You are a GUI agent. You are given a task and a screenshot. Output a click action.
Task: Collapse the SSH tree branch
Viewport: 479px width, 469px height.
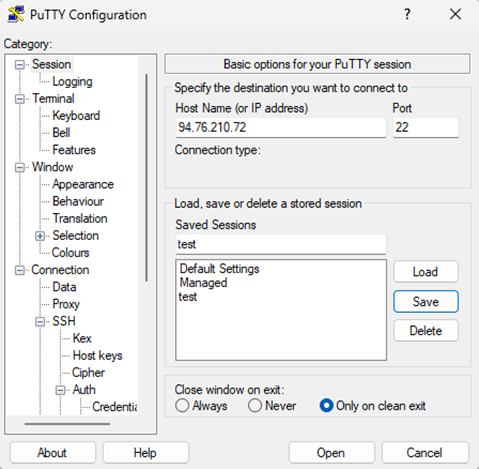click(40, 322)
